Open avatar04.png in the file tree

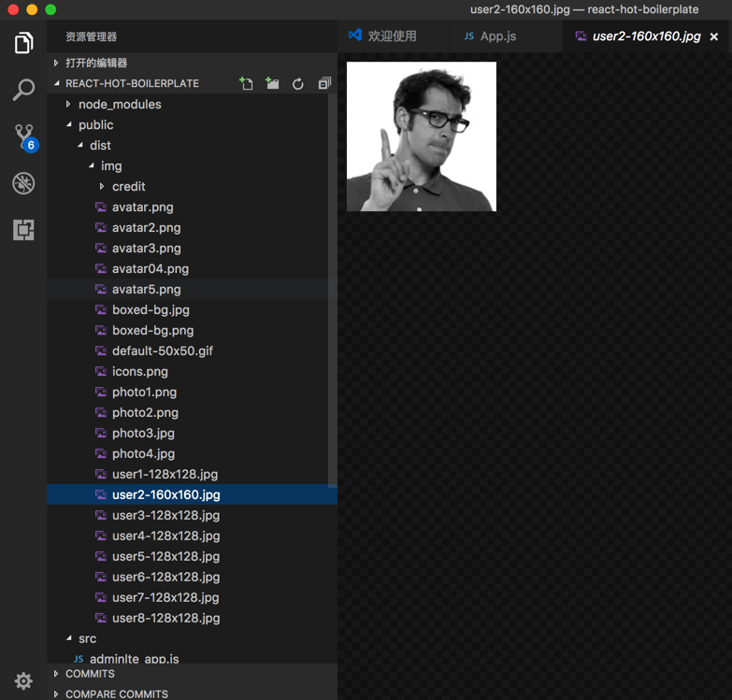[x=192, y=269]
